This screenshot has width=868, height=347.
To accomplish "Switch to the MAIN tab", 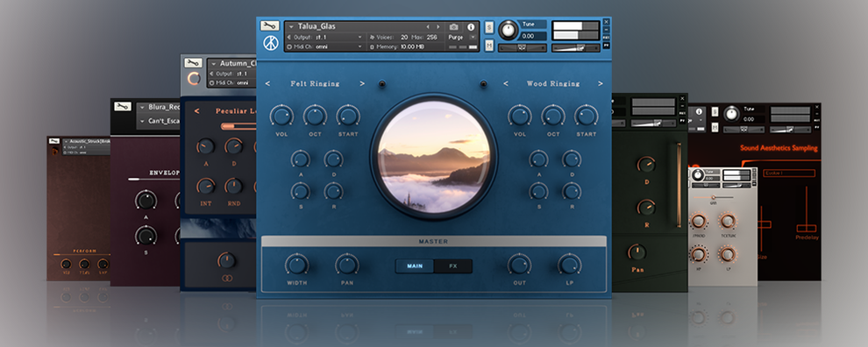I will click(x=415, y=266).
